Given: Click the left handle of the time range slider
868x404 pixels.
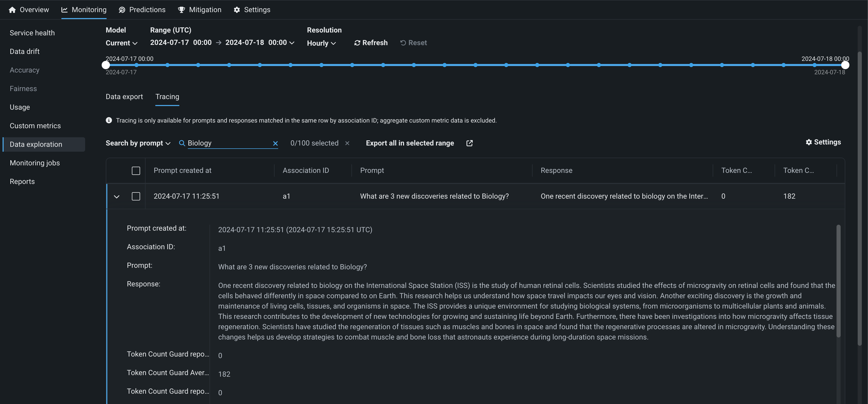Looking at the screenshot, I should [106, 65].
